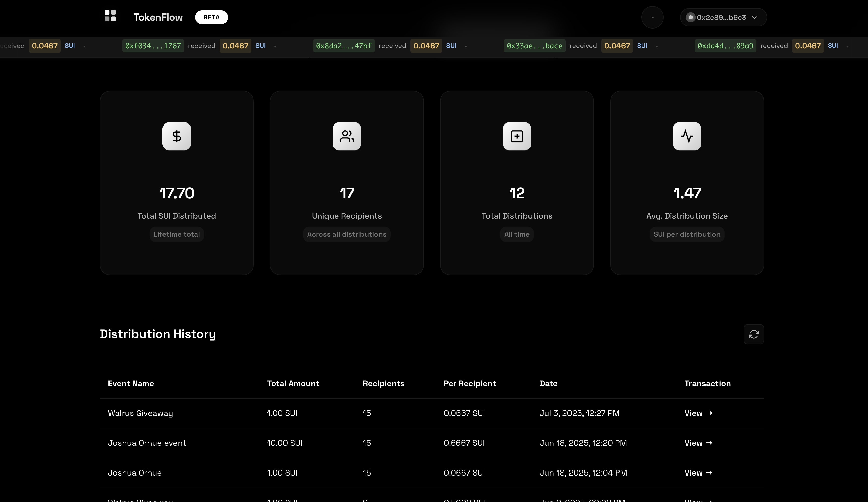Viewport: 868px width, 502px height.
Task: Click the Total Amount column header
Action: (x=293, y=384)
